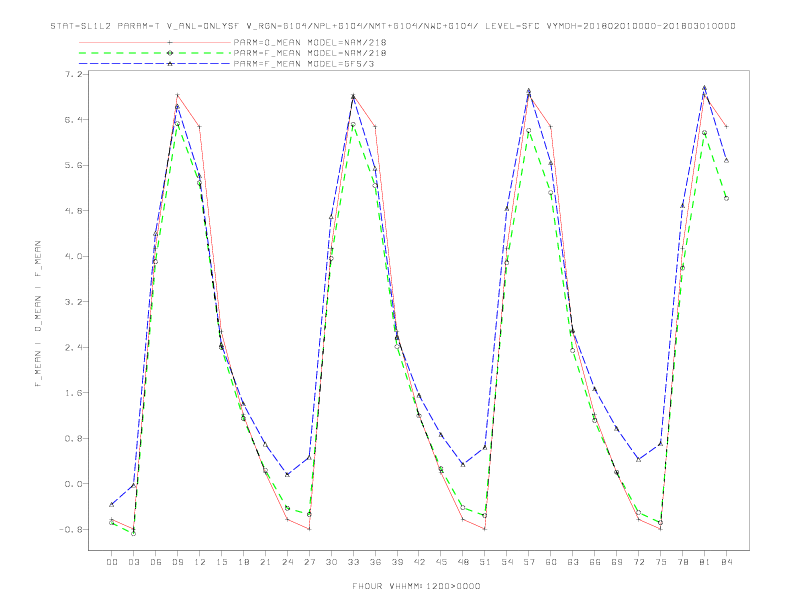Click x-axis tick label 54

[x=507, y=562]
